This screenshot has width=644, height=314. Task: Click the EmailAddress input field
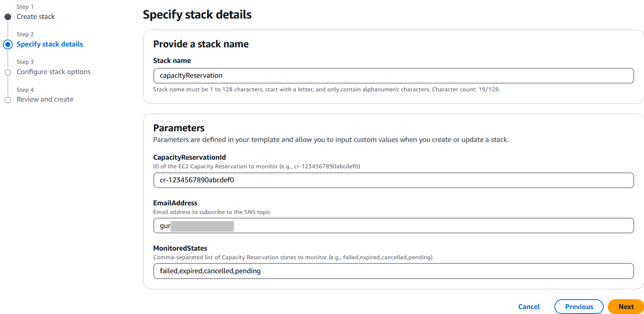tap(393, 226)
